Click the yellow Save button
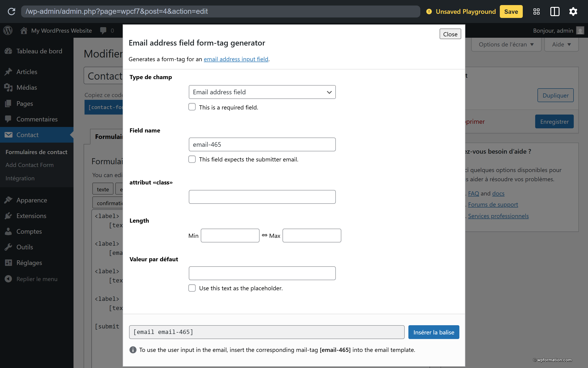This screenshot has width=588, height=368. (511, 11)
